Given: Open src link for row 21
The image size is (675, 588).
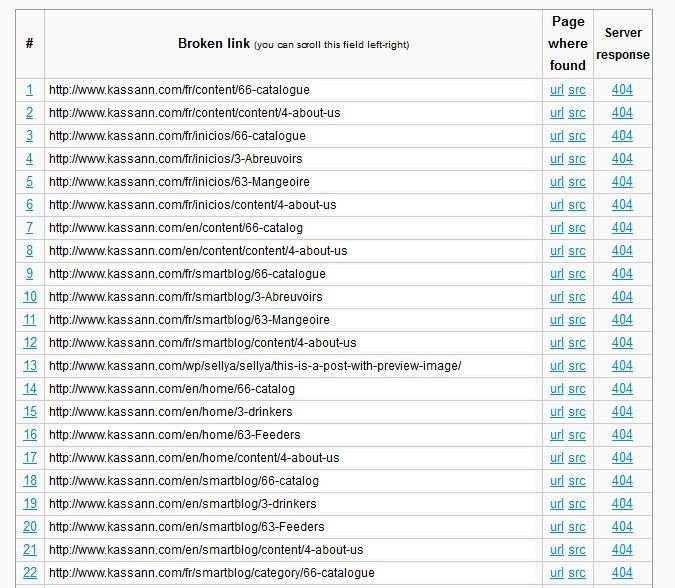Looking at the screenshot, I should point(577,550).
